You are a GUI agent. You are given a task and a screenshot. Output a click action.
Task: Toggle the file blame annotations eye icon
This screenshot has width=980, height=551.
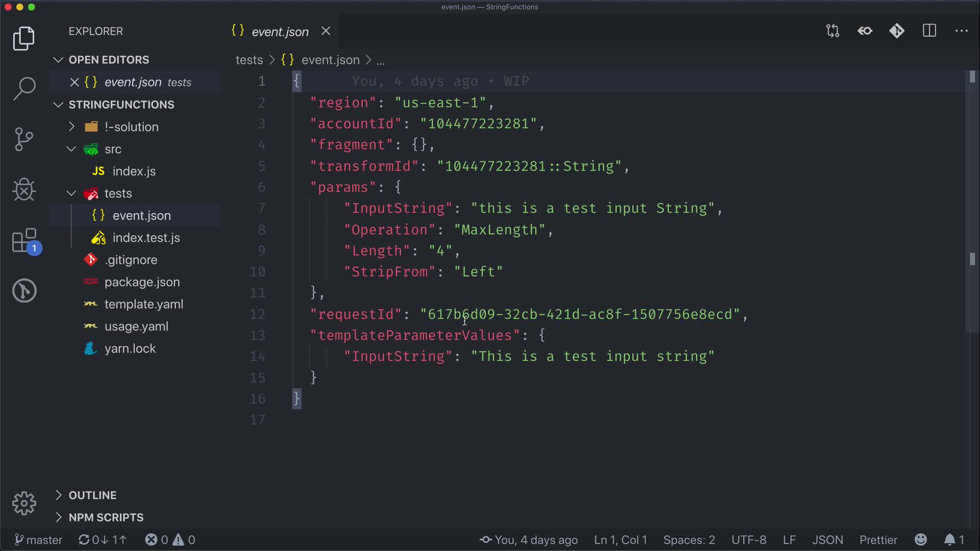click(865, 31)
